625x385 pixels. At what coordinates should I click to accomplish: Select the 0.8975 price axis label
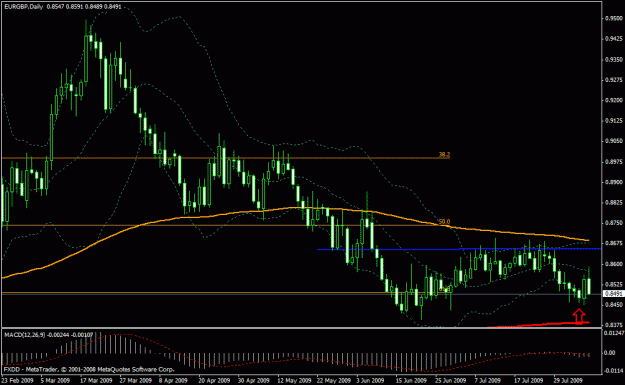point(614,162)
